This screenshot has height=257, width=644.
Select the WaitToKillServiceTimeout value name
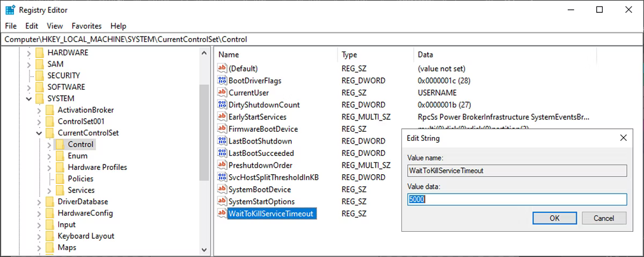pos(270,213)
